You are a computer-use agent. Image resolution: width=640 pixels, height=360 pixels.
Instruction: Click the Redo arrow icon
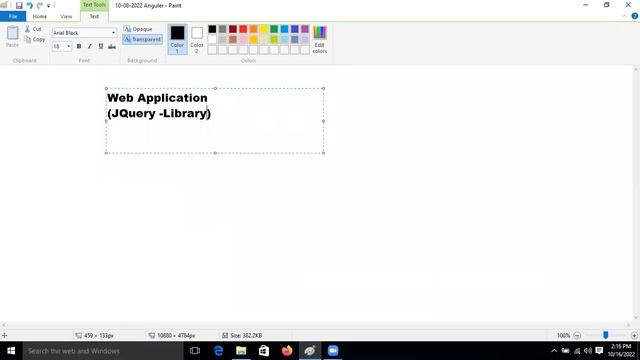click(40, 5)
